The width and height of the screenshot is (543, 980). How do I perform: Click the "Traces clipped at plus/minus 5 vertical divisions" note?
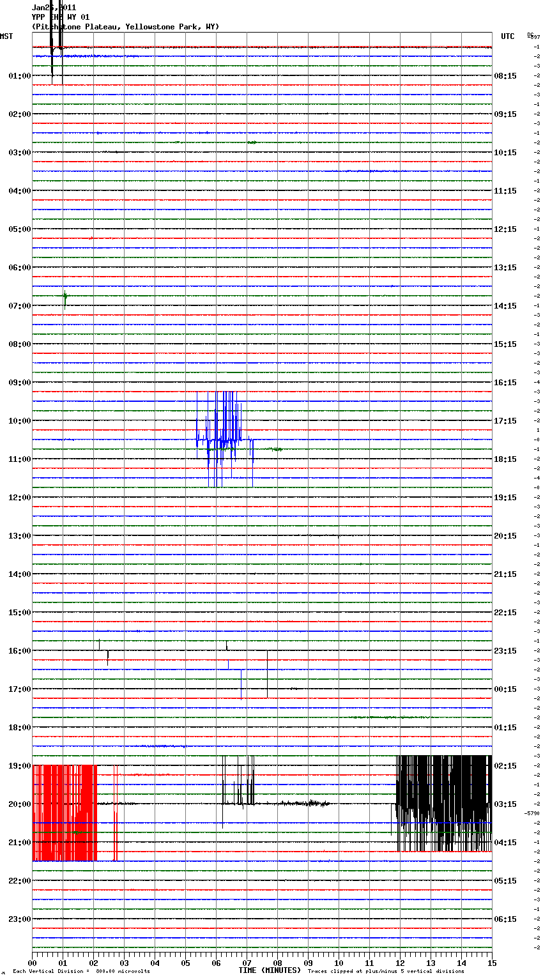coord(386,972)
